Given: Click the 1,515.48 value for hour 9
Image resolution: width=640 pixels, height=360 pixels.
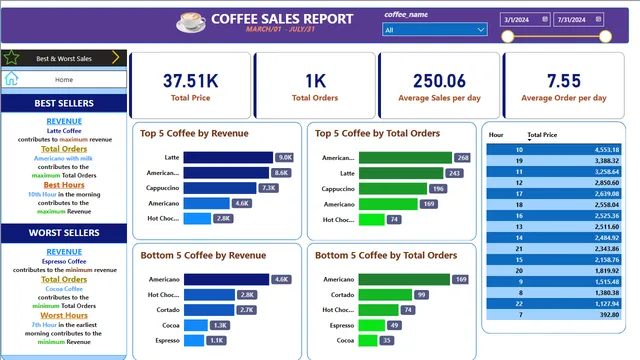Looking at the screenshot, I should tap(606, 282).
